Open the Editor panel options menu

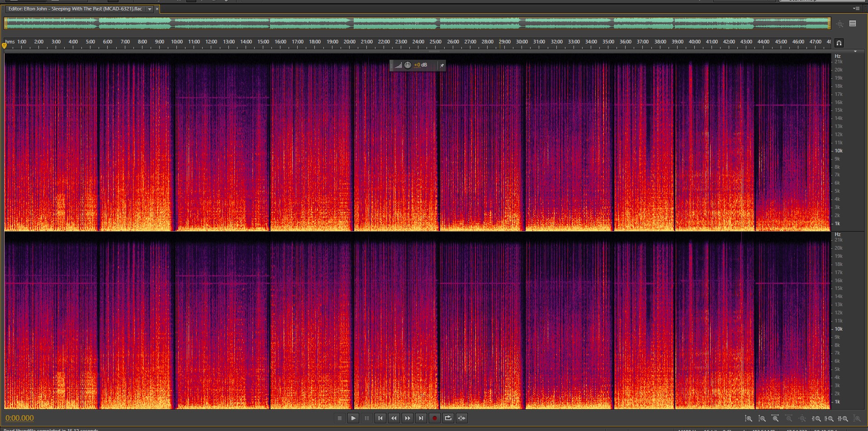(x=856, y=9)
